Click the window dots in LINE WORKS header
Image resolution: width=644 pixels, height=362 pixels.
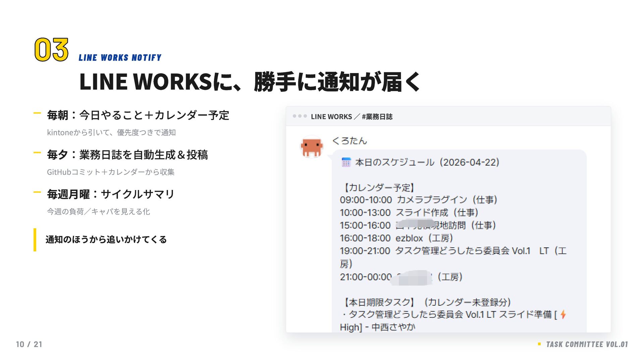300,116
